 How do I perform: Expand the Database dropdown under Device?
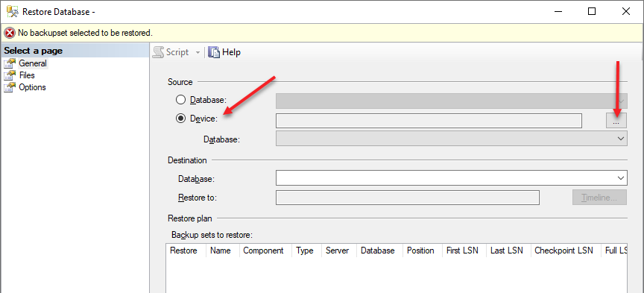(x=452, y=139)
